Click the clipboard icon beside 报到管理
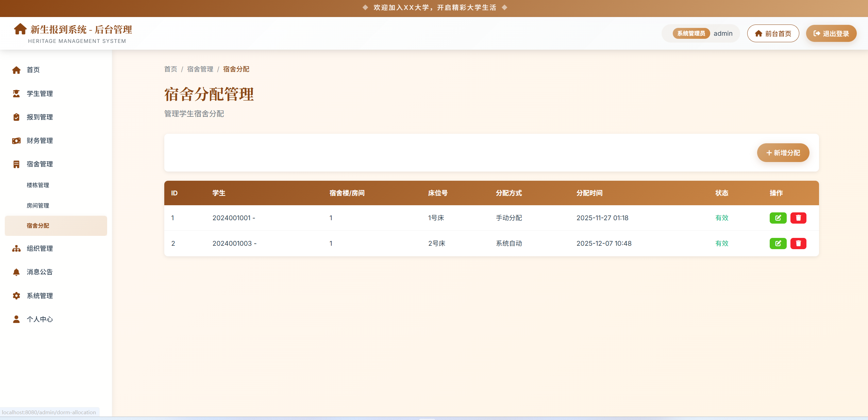868x420 pixels. 16,117
